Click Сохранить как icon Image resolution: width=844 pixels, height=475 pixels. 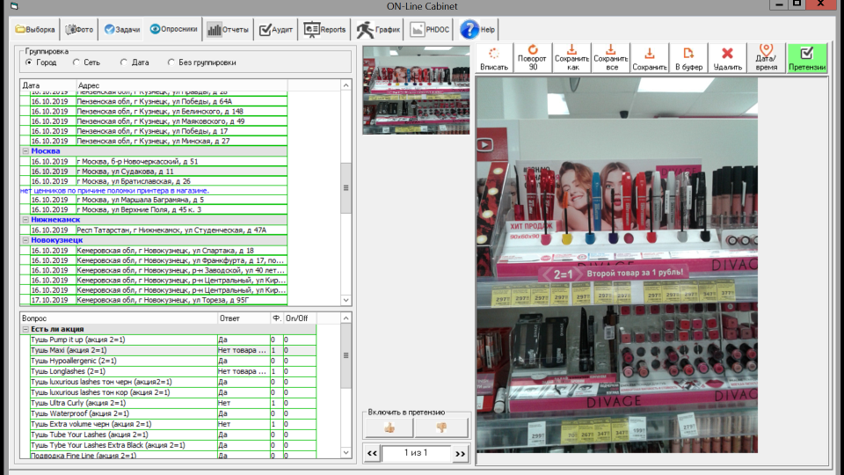click(x=572, y=58)
